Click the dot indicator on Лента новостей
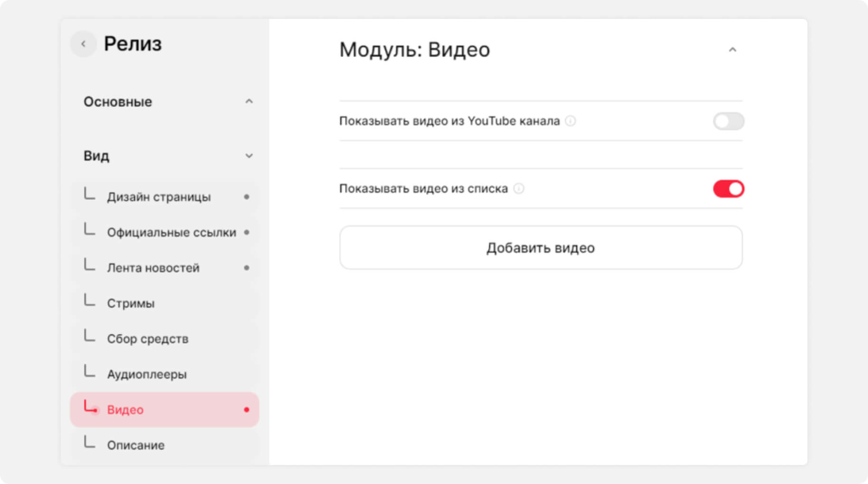The image size is (868, 484). (x=246, y=268)
